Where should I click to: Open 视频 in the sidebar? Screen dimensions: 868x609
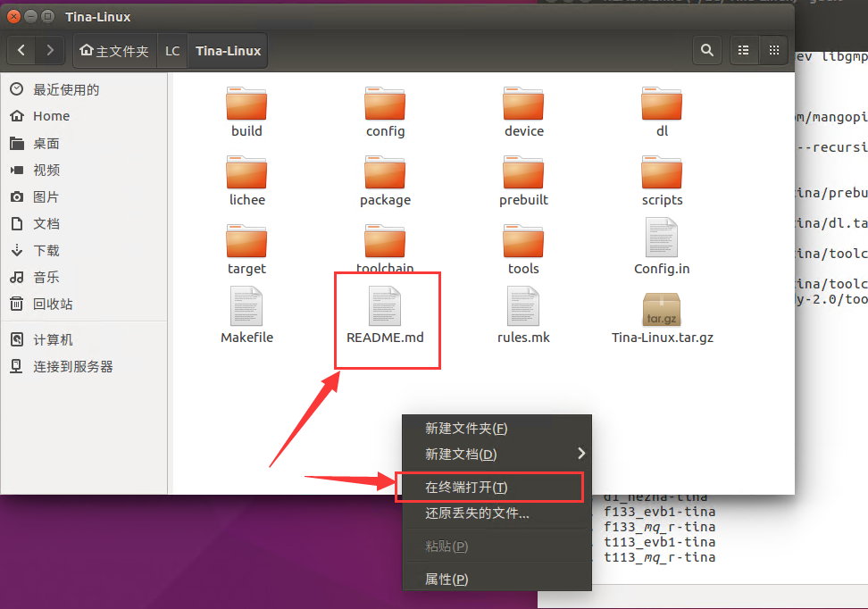[x=84, y=170]
